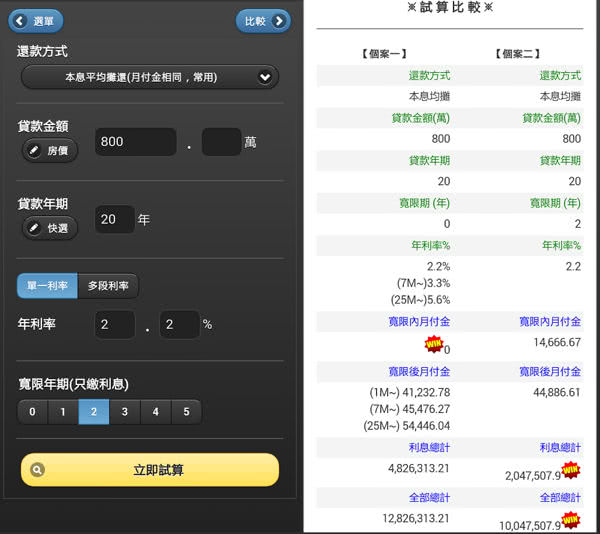Focus the loan amount field showing 800
Image resolution: width=600 pixels, height=534 pixels.
pyautogui.click(x=136, y=142)
